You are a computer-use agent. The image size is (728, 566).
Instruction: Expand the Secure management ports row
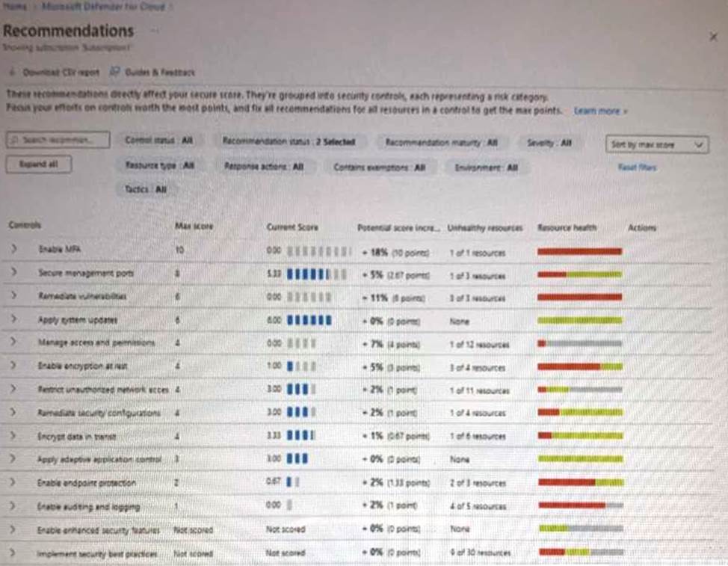click(x=14, y=274)
